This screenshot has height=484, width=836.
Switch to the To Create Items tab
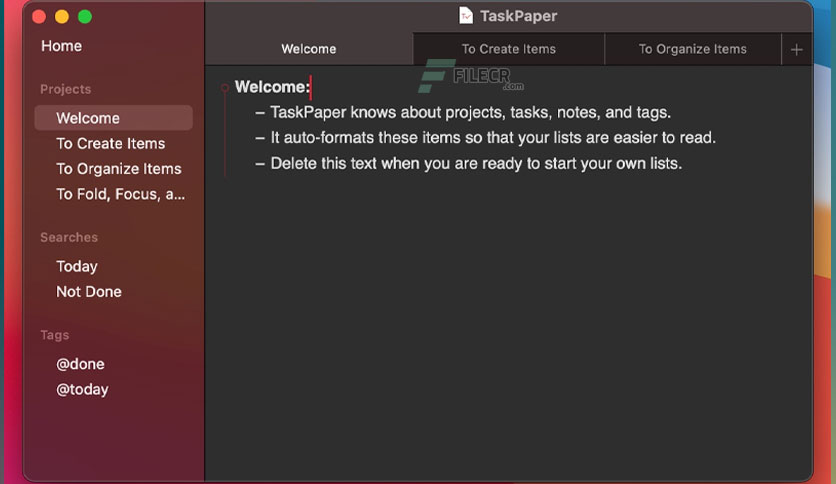click(x=509, y=49)
